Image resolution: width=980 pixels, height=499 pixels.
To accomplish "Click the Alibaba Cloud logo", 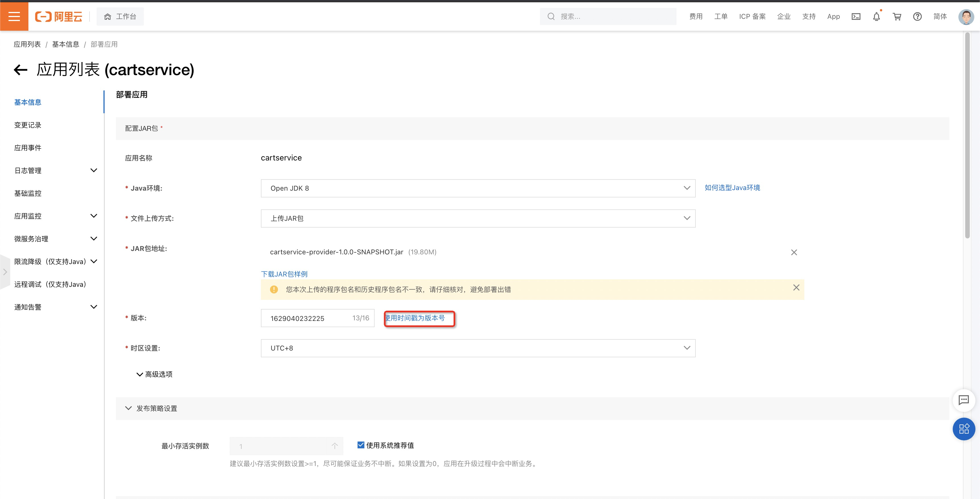I will [59, 17].
